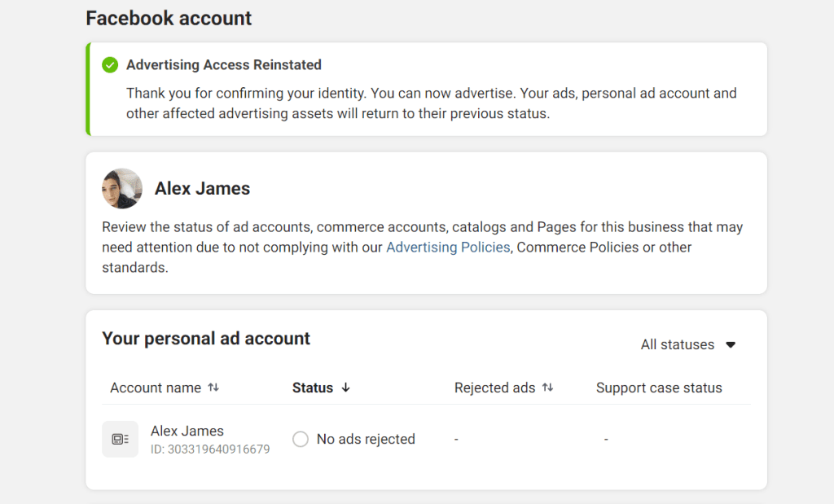Click the sort arrows beside Rejected ads

(x=547, y=387)
